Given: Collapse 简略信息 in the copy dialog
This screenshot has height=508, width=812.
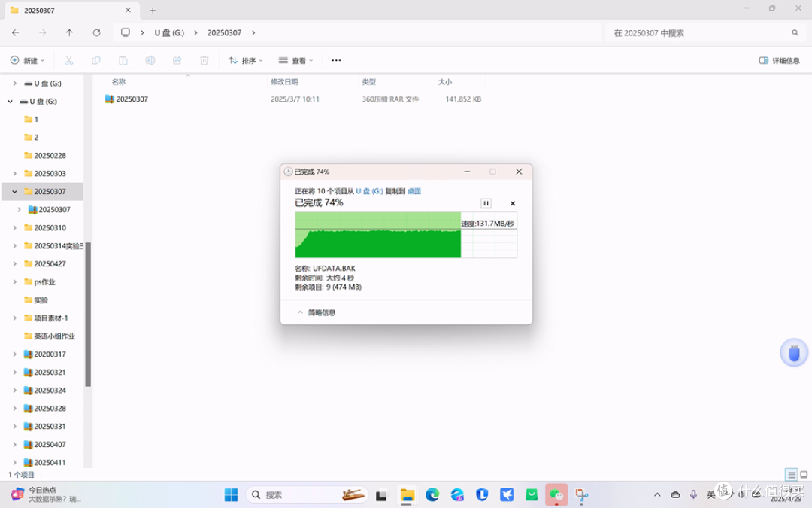Looking at the screenshot, I should click(x=317, y=312).
